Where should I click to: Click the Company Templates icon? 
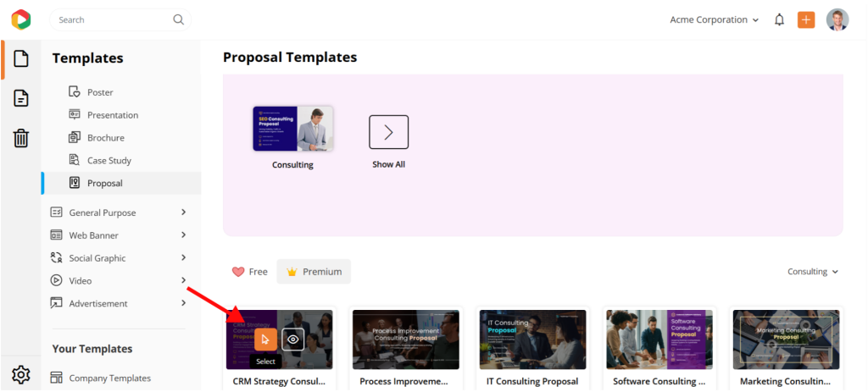[56, 378]
